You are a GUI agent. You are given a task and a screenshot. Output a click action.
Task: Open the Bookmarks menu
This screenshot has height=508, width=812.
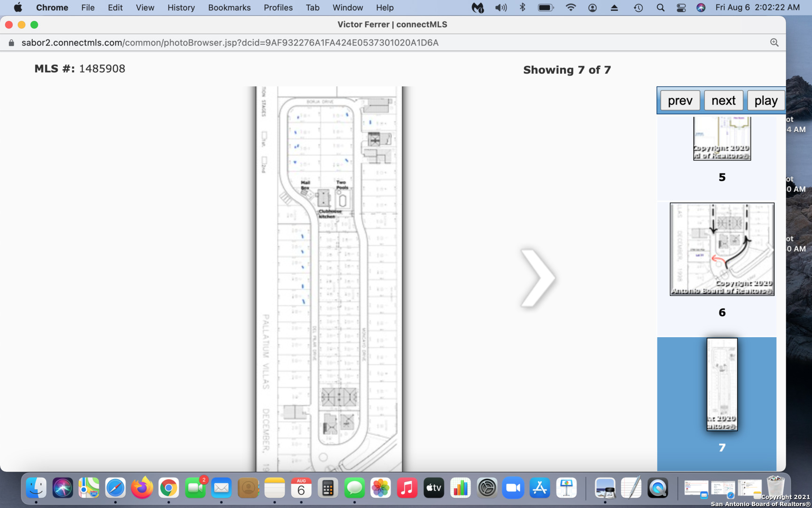click(x=229, y=8)
